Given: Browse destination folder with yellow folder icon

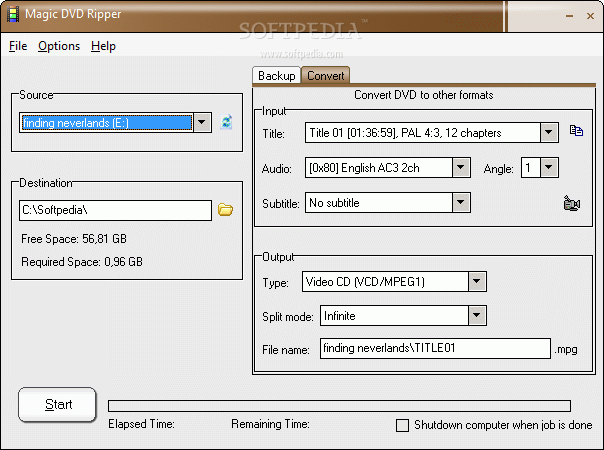Looking at the screenshot, I should coord(225,210).
